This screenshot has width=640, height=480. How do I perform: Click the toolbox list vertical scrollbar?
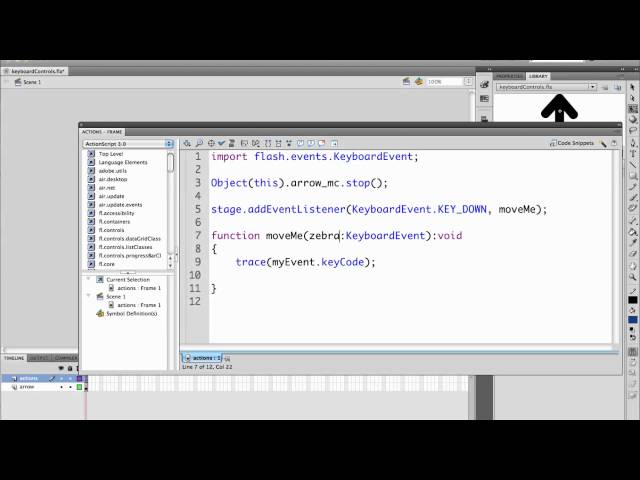171,209
